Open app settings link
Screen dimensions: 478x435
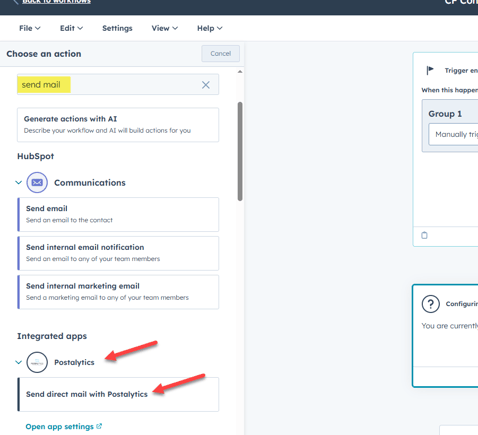tap(60, 426)
